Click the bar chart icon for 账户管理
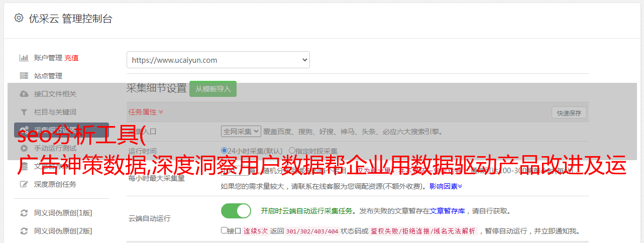The width and height of the screenshot is (644, 243). coord(24,58)
